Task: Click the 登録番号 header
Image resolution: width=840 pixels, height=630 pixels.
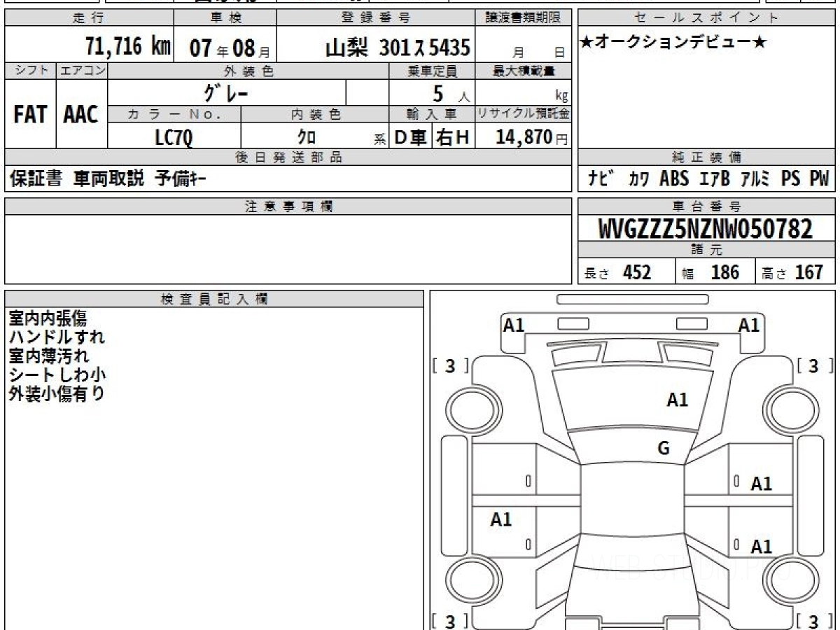Action: pyautogui.click(x=377, y=18)
